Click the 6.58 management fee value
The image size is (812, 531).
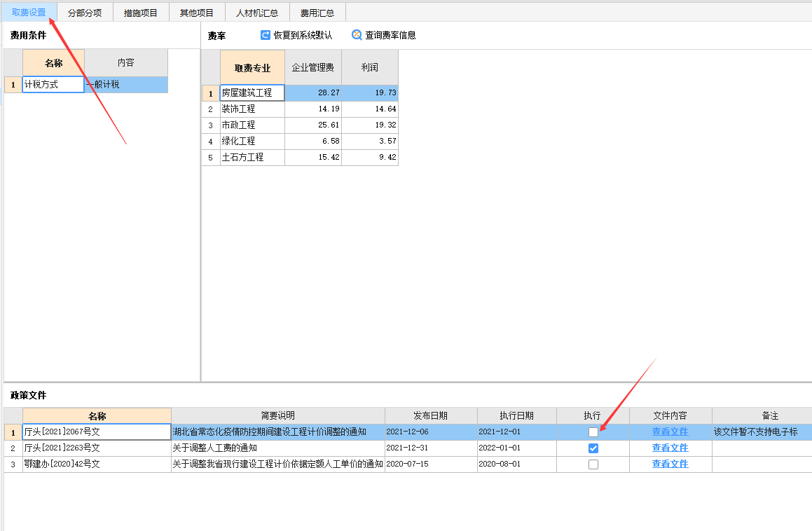pyautogui.click(x=313, y=141)
